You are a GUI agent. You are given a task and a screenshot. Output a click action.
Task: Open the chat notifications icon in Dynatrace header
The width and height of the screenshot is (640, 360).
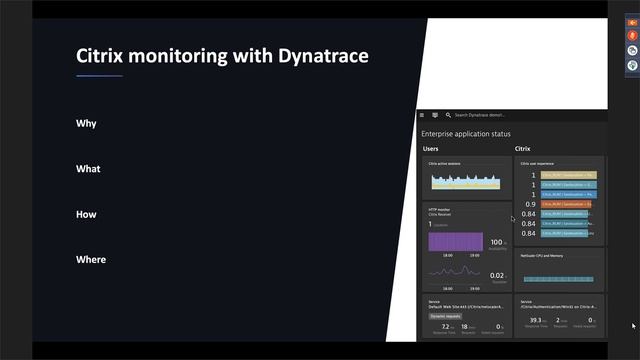(x=435, y=115)
